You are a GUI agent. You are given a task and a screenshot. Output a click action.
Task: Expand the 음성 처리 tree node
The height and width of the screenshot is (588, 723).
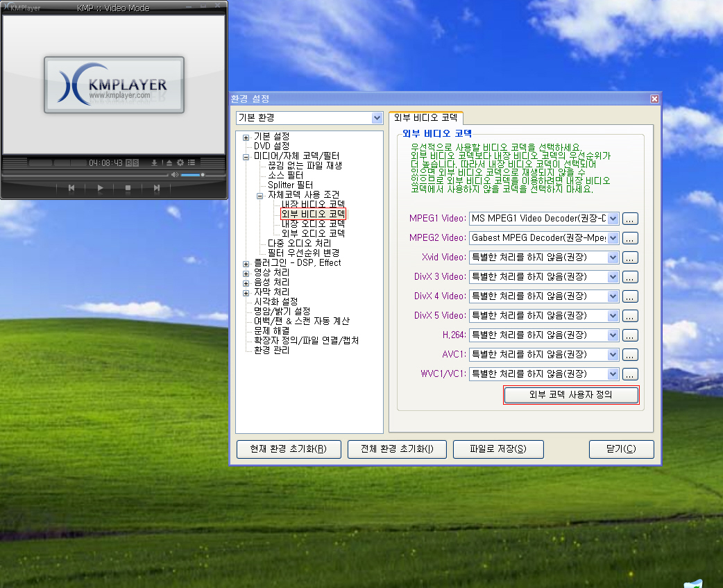pyautogui.click(x=246, y=283)
